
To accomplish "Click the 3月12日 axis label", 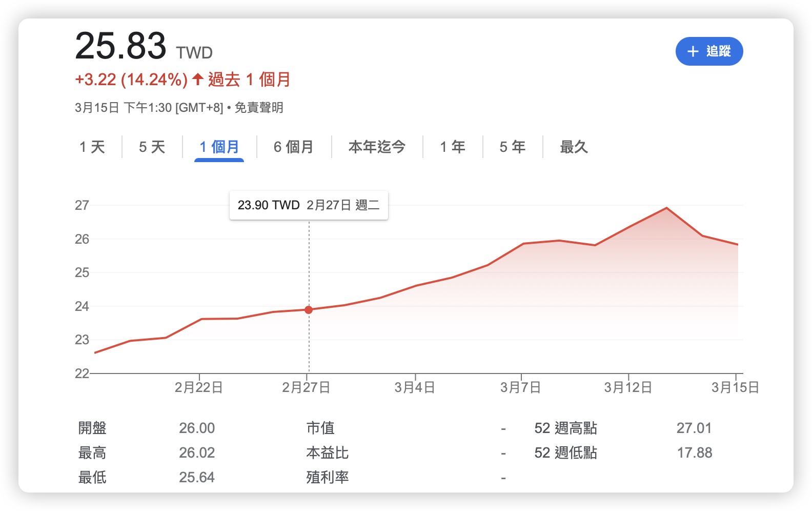I will coord(628,387).
